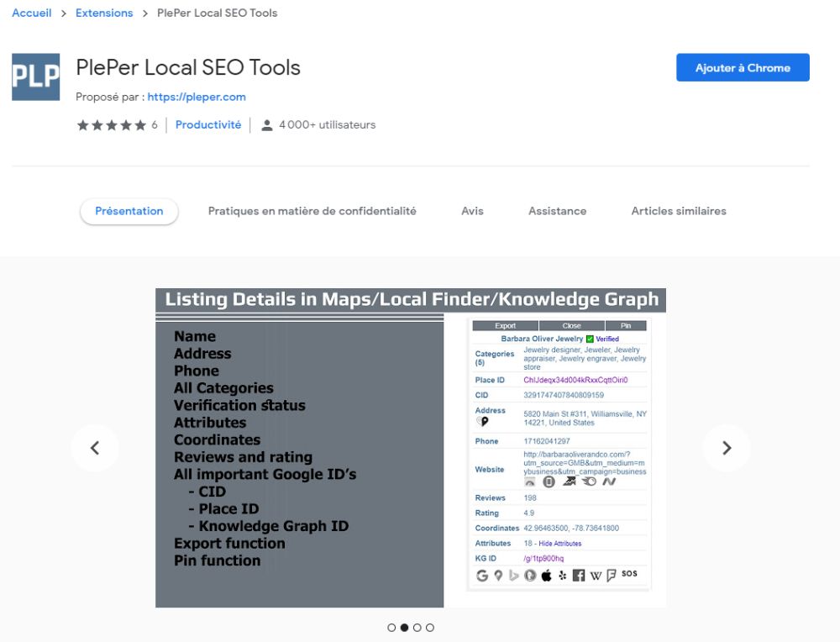Click Google G icon in listing preview
The height and width of the screenshot is (642, 840).
coord(482,576)
